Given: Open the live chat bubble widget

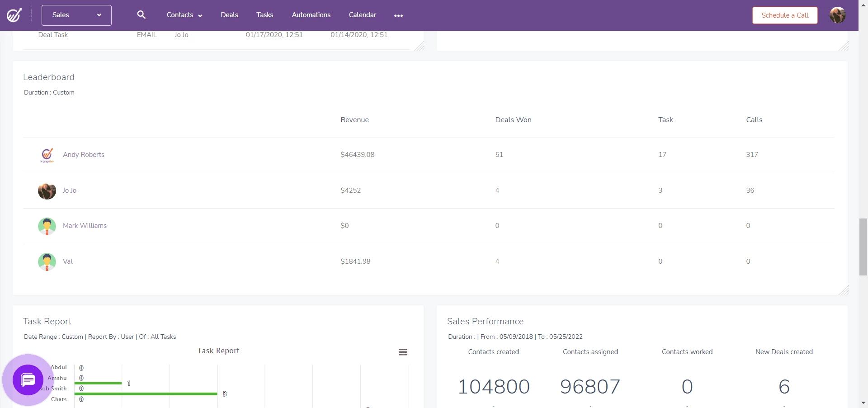Looking at the screenshot, I should [28, 380].
